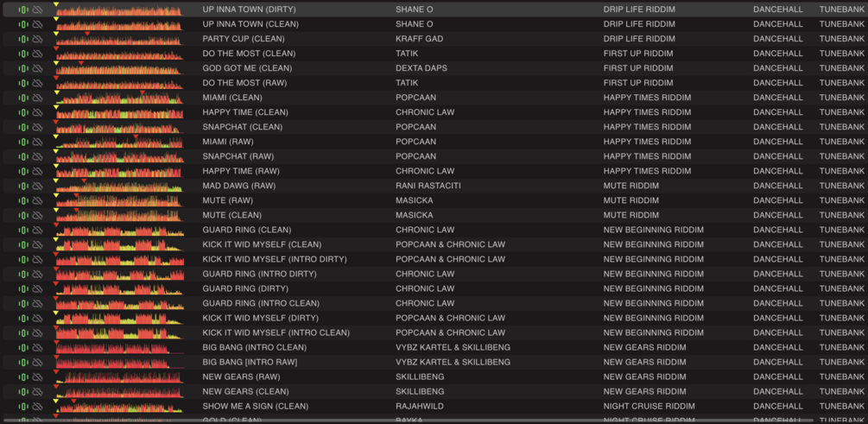Click MUTE RIDDIM album in MAD DAWG (RAW) row
Image resolution: width=868 pixels, height=424 pixels.
[x=631, y=186]
